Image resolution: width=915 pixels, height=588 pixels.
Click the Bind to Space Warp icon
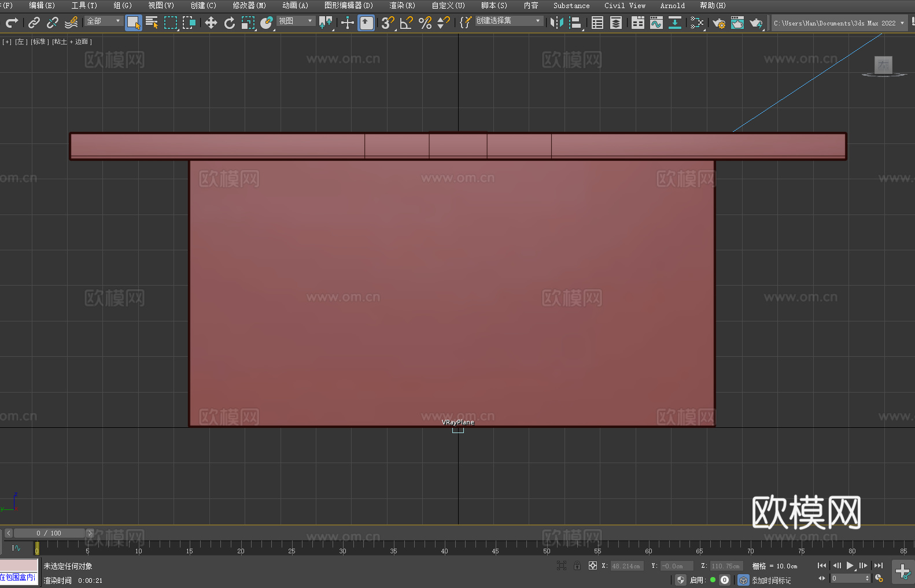pos(71,23)
